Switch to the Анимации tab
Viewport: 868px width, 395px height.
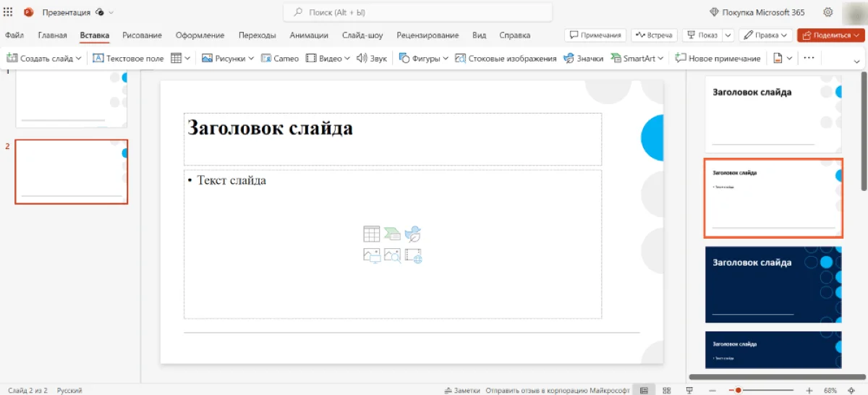coord(309,35)
